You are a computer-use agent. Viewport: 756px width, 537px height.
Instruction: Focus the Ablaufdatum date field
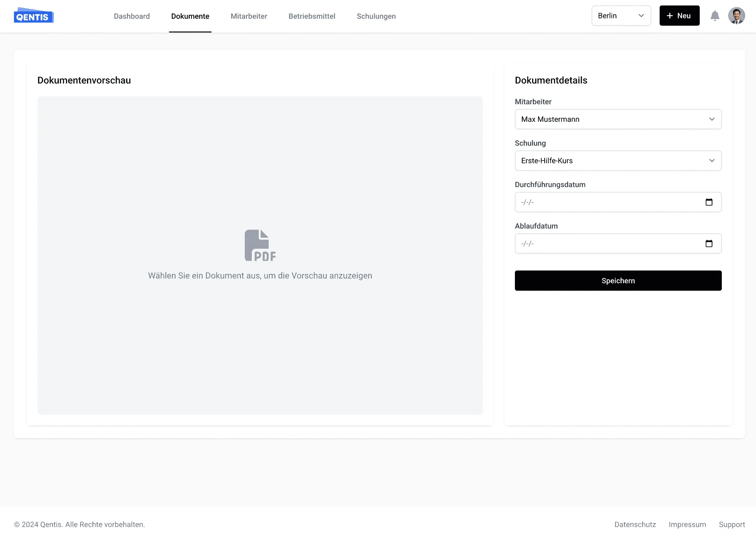pos(618,244)
